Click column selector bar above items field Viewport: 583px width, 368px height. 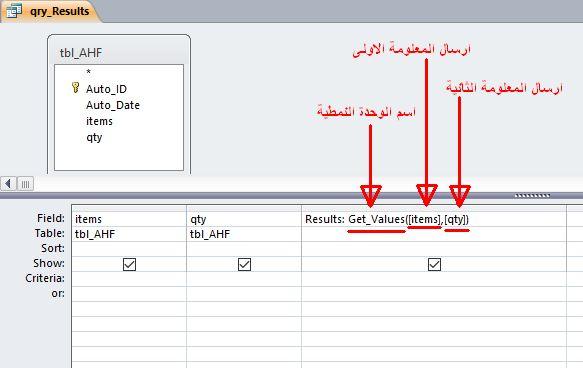tap(129, 208)
